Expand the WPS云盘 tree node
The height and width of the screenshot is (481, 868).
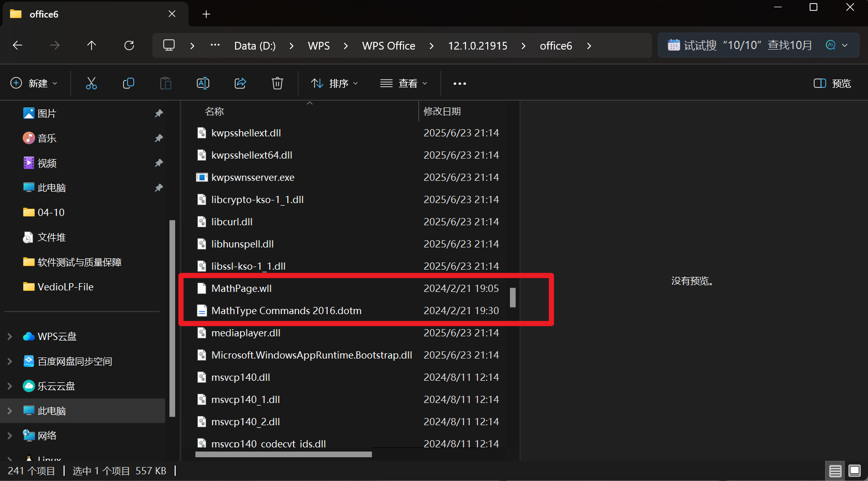coord(10,336)
